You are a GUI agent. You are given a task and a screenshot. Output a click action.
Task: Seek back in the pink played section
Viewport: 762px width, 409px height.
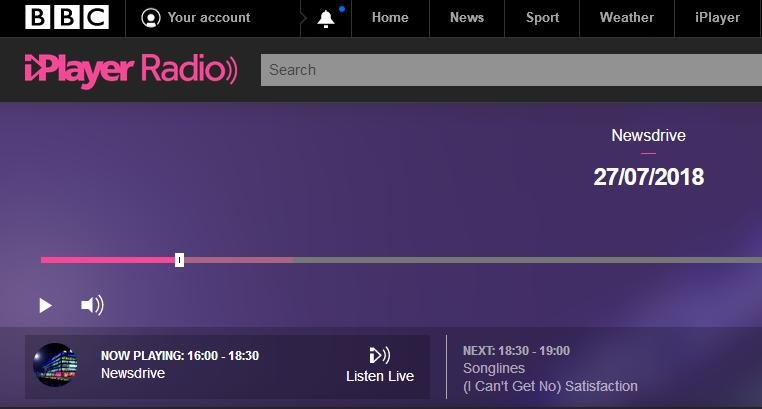pos(108,260)
